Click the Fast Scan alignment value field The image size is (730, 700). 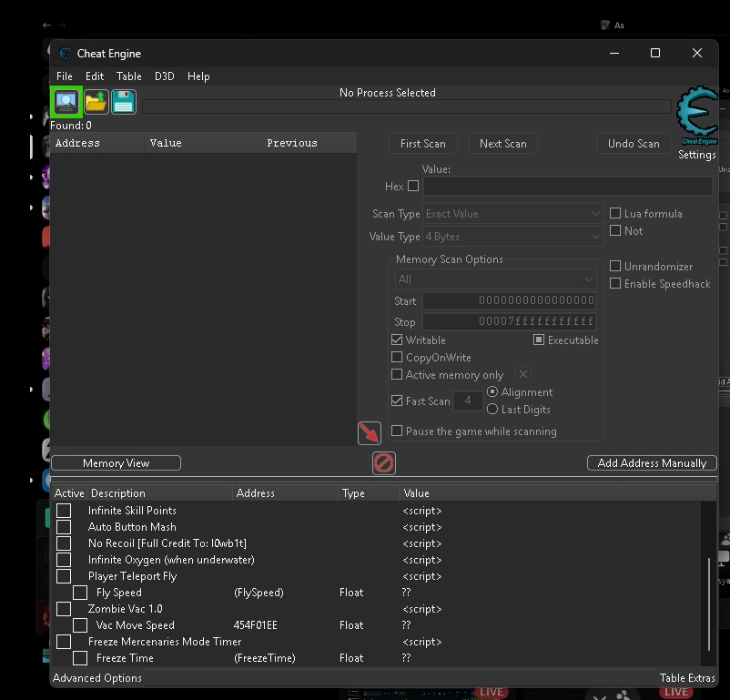click(x=468, y=401)
